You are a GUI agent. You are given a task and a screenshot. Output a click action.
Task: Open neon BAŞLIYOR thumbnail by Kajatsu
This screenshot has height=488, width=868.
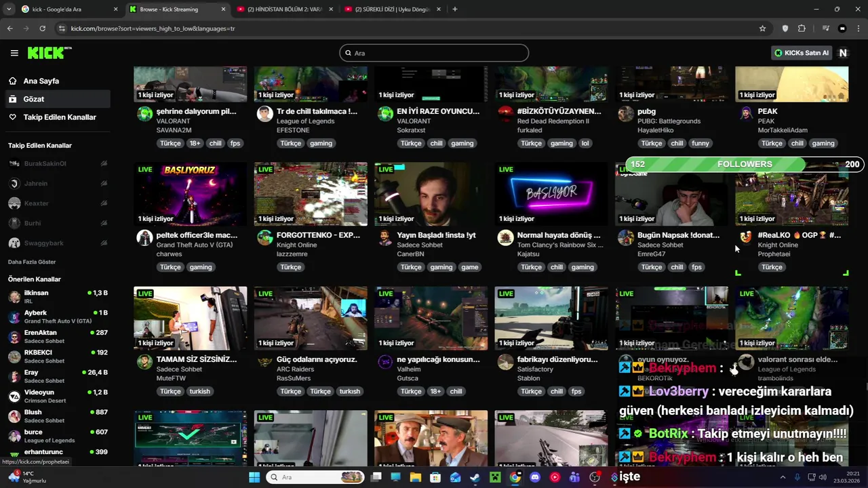[x=551, y=194]
